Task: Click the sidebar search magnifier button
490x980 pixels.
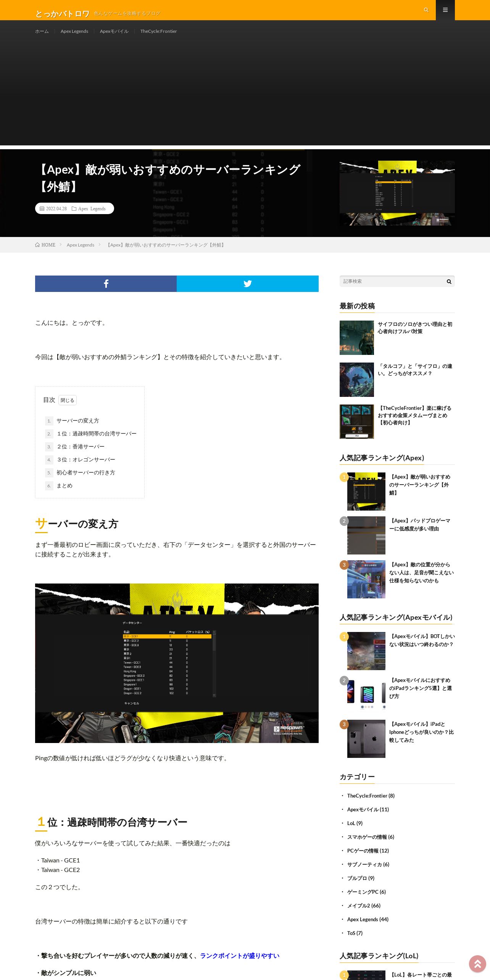Action: (x=449, y=281)
